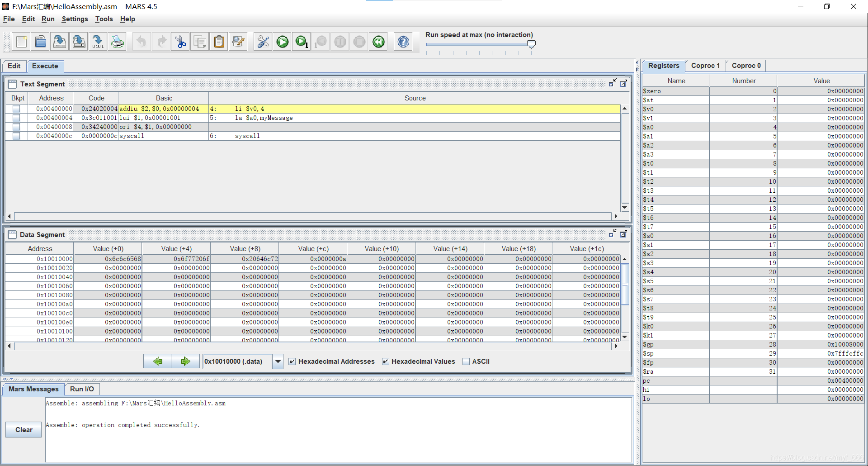Viewport: 868px width, 466px height.
Task: Click the New file toolbar icon
Action: click(x=21, y=42)
